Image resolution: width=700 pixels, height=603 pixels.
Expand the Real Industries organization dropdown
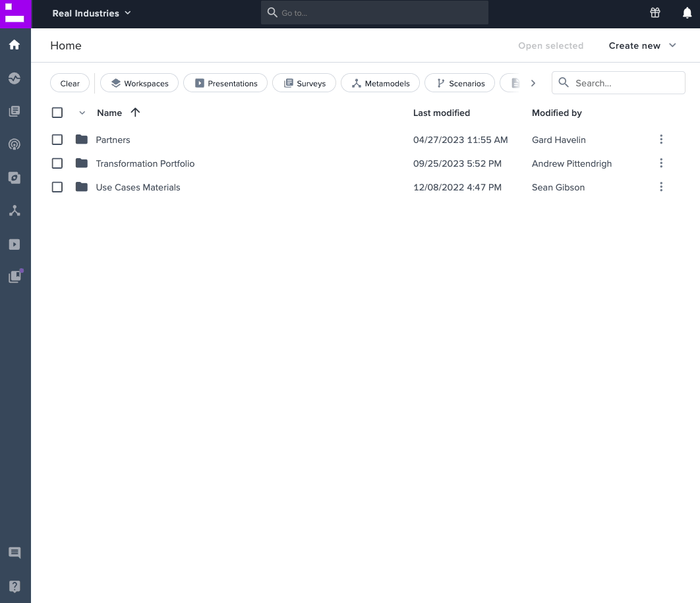92,13
